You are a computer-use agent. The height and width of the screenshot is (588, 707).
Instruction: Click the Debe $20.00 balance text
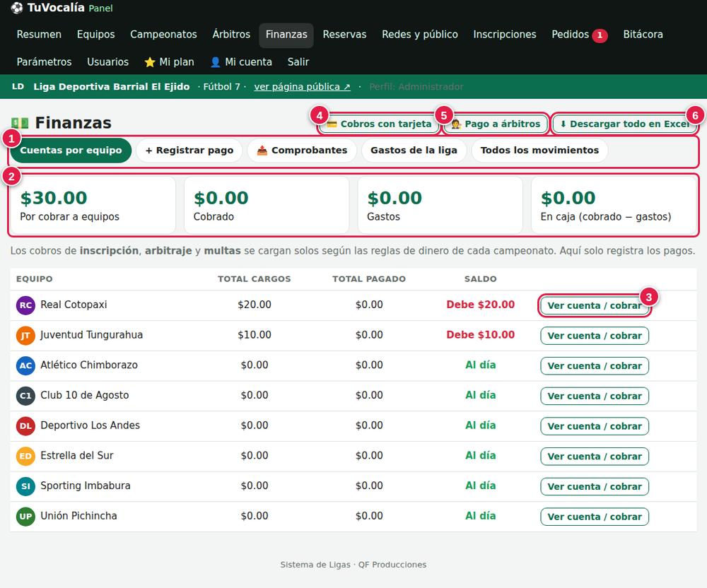[481, 305]
